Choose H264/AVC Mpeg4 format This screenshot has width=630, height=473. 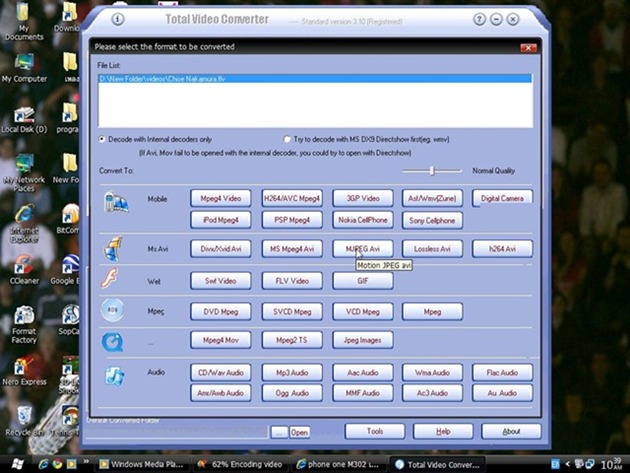point(292,198)
